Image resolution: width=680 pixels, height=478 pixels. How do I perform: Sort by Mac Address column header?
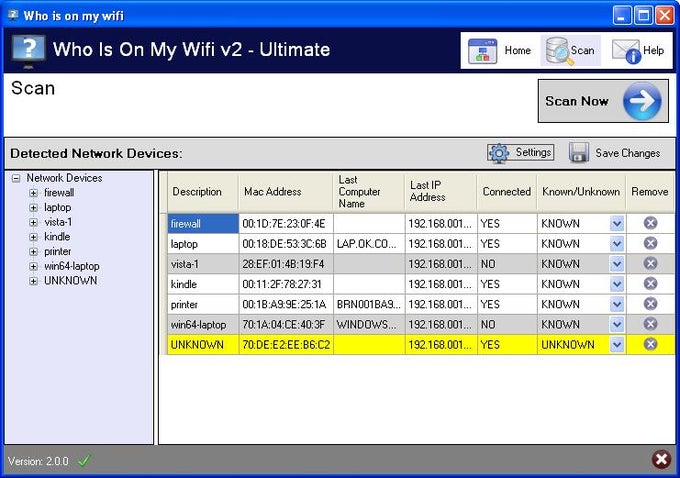pos(272,192)
